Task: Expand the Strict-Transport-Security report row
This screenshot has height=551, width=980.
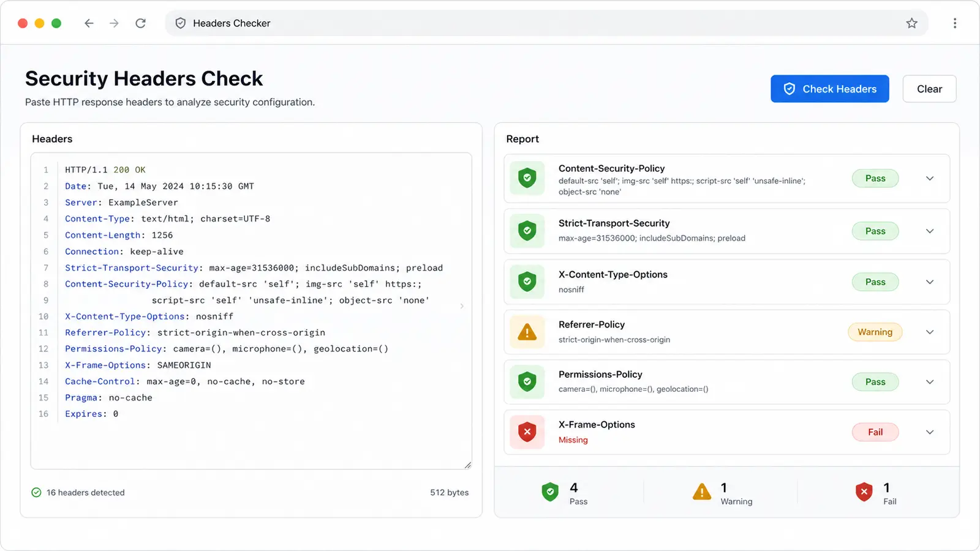Action: 930,231
